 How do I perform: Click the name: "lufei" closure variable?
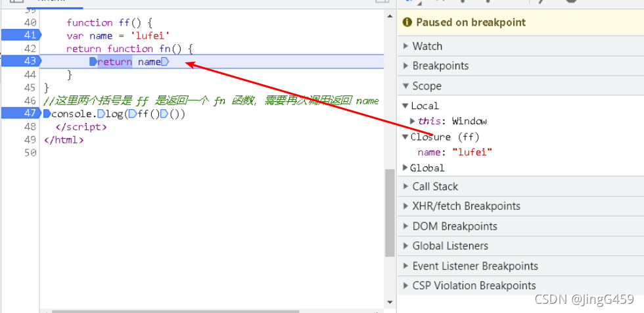pos(455,153)
